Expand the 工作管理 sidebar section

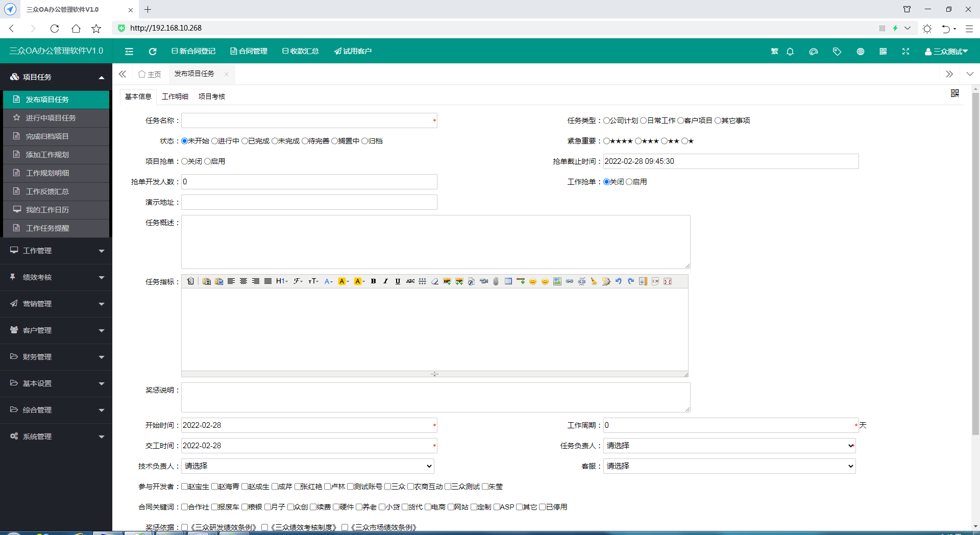[56, 251]
